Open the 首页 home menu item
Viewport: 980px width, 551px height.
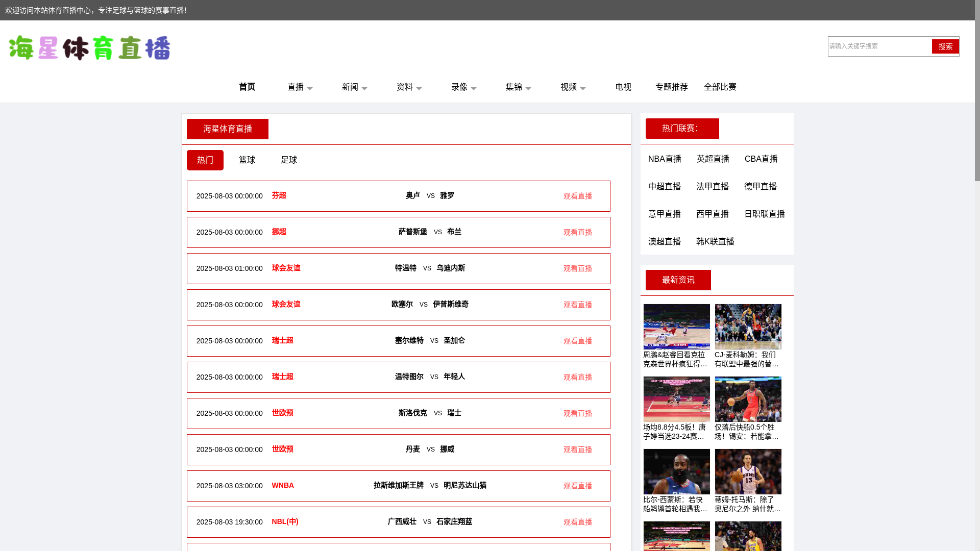coord(247,87)
